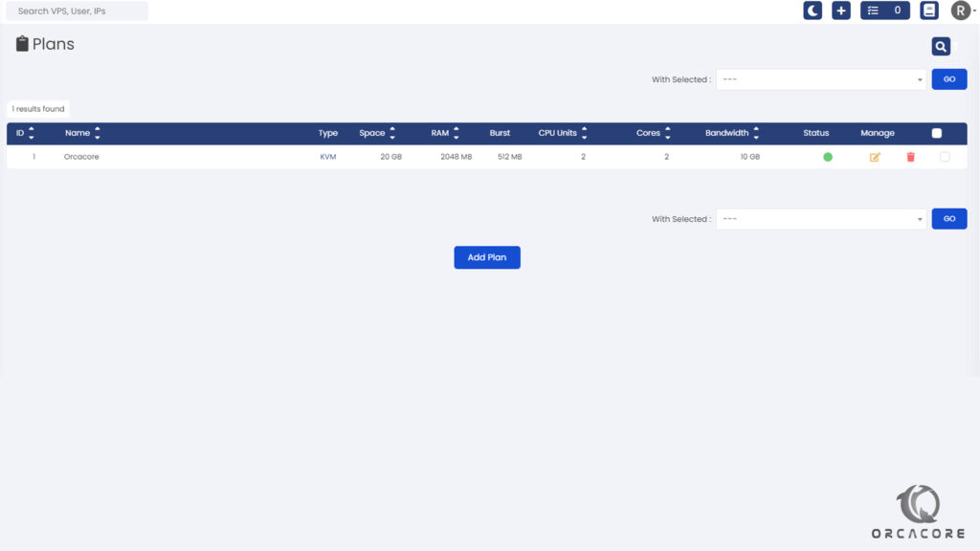Open the top With Selected dropdown

click(820, 79)
